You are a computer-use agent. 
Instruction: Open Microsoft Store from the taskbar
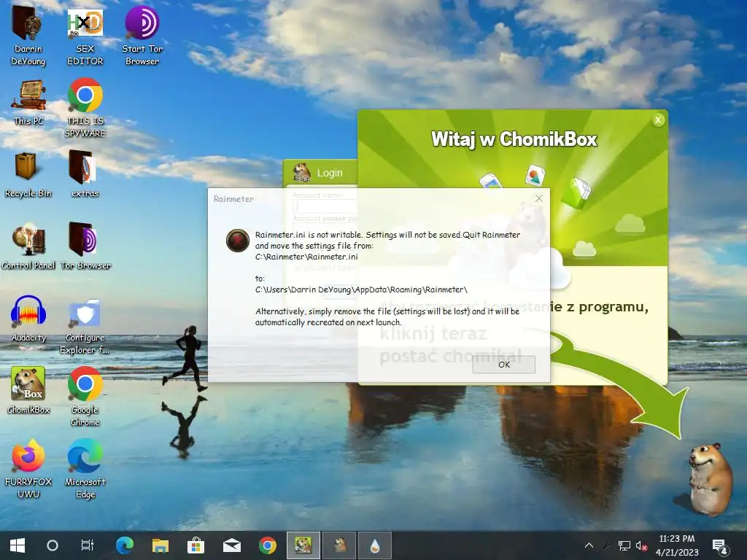pyautogui.click(x=196, y=545)
